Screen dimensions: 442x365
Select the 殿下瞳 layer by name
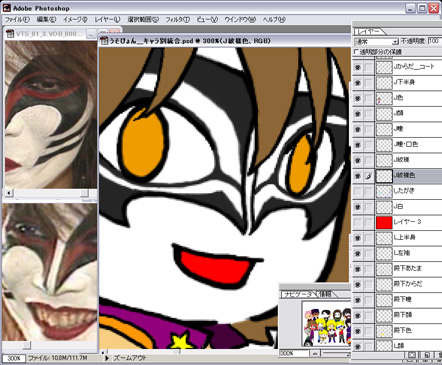[402, 300]
